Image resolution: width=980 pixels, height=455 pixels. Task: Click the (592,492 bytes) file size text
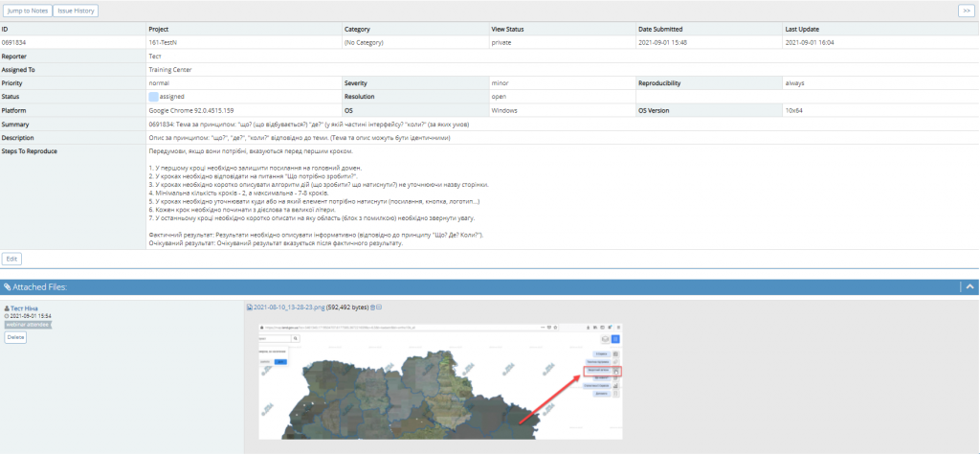(347, 307)
